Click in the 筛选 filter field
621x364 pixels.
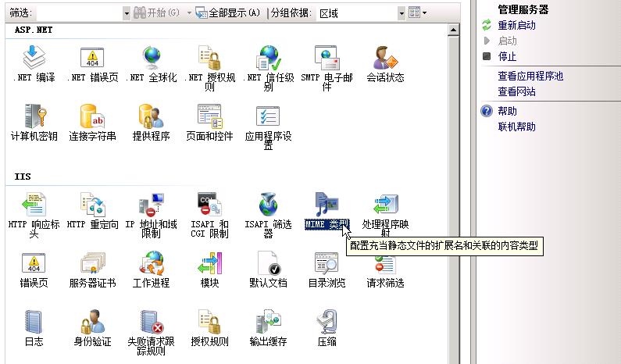point(79,13)
